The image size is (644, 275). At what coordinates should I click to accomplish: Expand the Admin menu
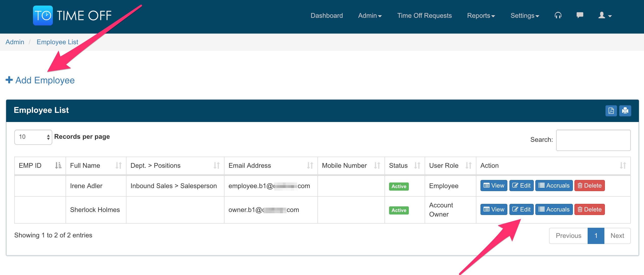[x=370, y=16]
